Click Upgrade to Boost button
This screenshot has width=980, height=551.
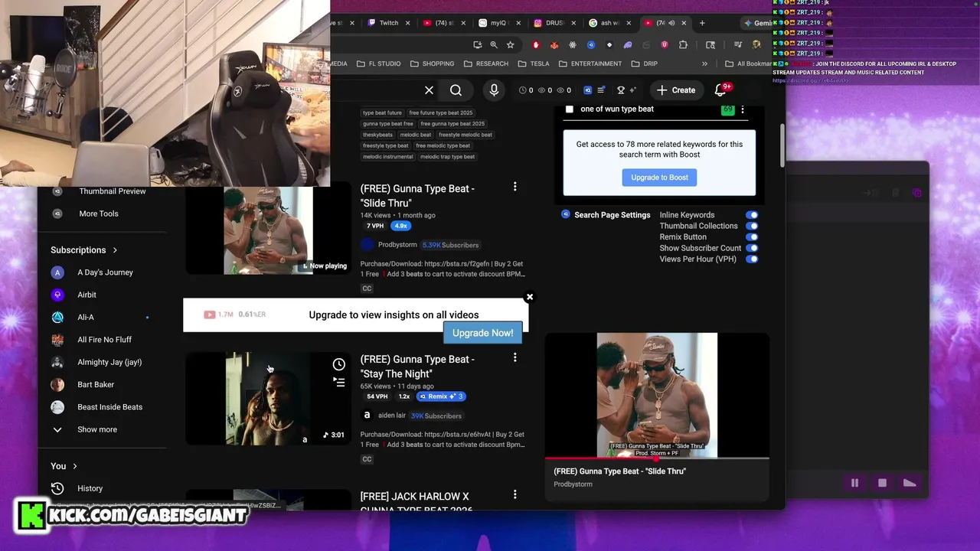(x=659, y=178)
